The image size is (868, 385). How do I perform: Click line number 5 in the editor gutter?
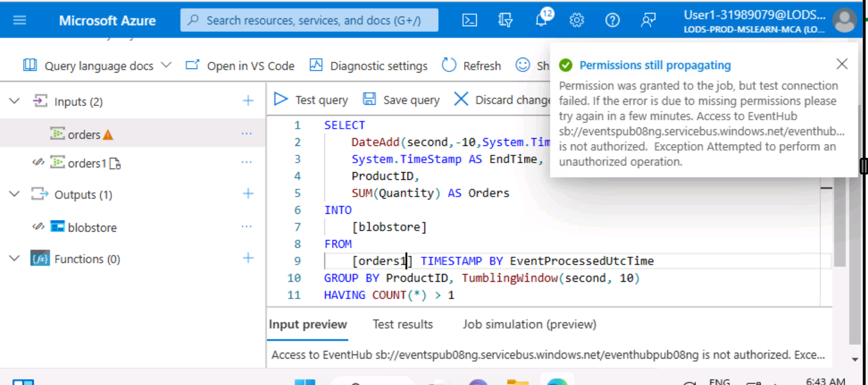(297, 193)
